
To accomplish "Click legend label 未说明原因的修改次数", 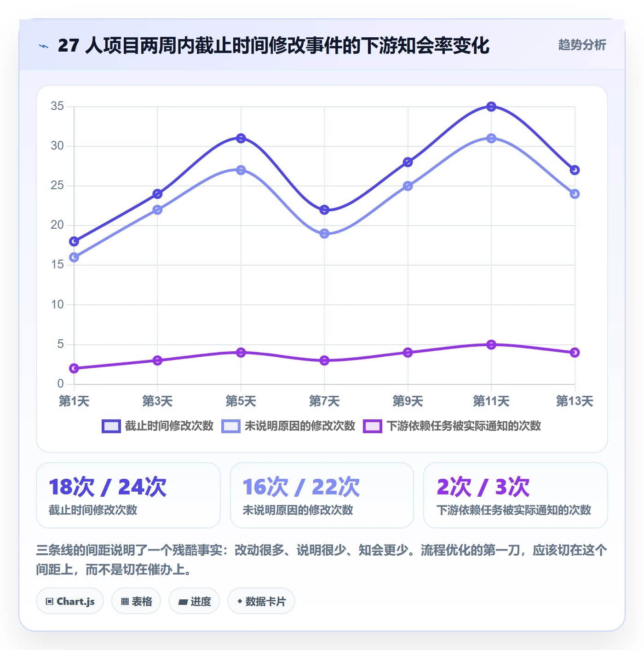I will (300, 426).
